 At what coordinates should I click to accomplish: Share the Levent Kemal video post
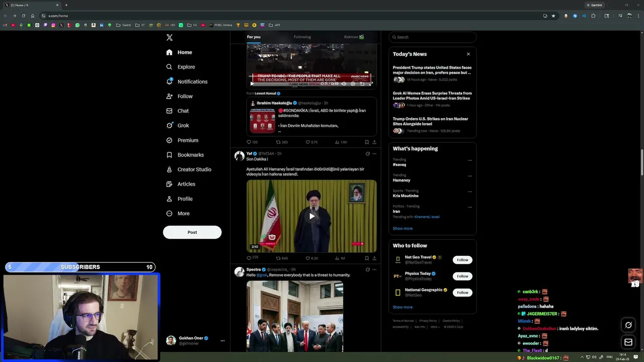374,142
